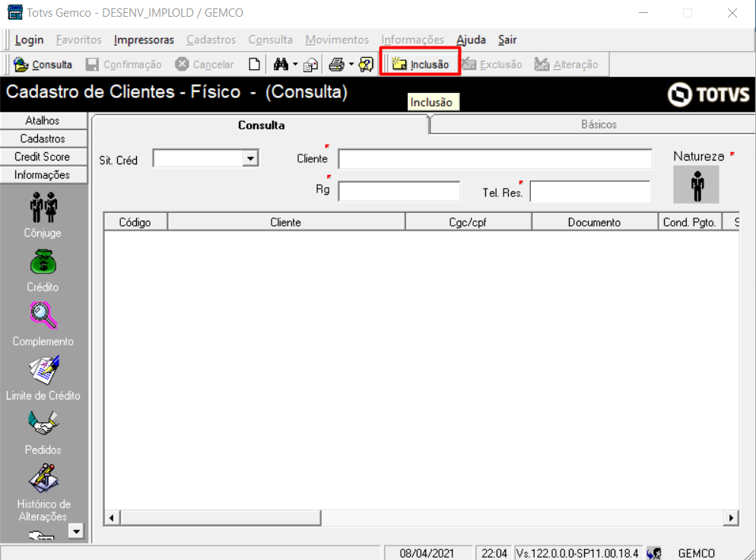Screen dimensions: 756x560
Task: Open the Movimentos menu
Action: click(x=337, y=40)
